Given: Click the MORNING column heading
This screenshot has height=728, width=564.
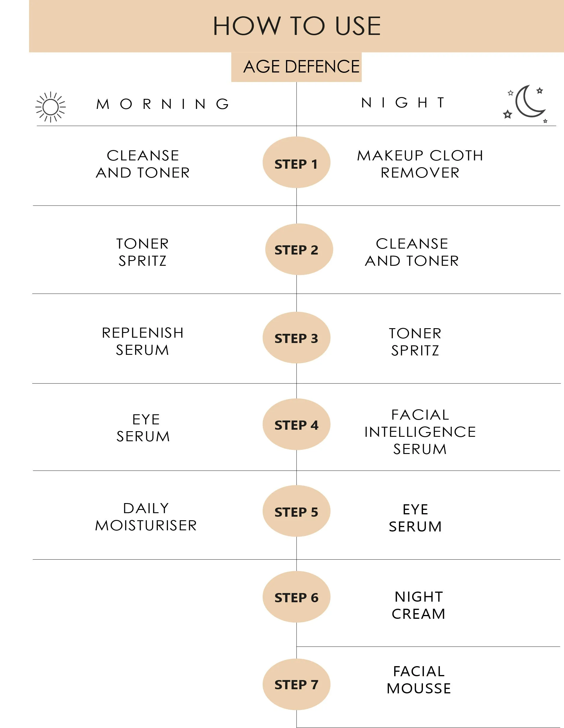Looking at the screenshot, I should pos(163,104).
